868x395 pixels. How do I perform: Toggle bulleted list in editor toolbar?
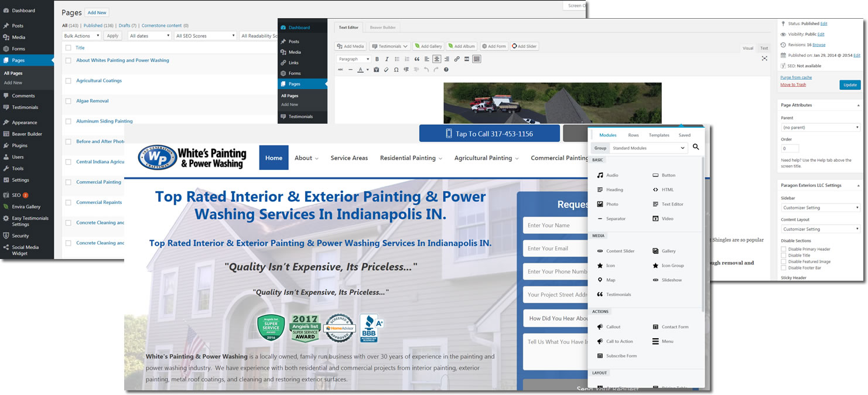[397, 59]
